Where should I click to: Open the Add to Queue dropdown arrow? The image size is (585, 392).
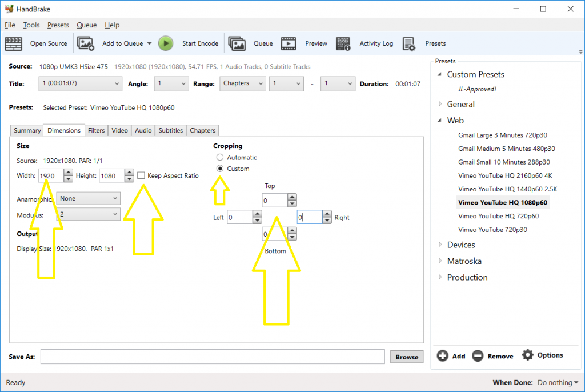[x=149, y=43]
